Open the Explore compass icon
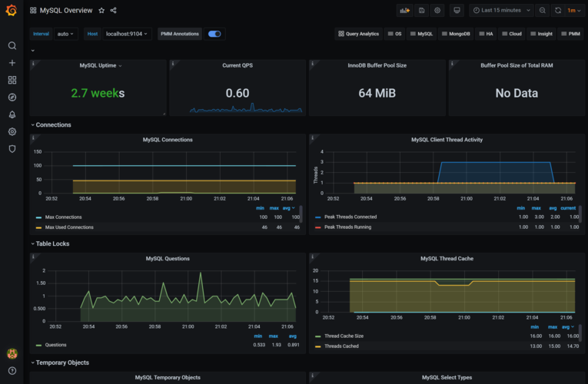588x384 pixels. (x=12, y=98)
